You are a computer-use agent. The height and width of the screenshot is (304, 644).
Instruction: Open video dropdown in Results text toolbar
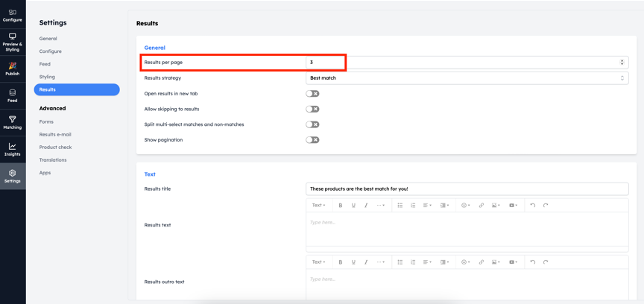click(514, 206)
